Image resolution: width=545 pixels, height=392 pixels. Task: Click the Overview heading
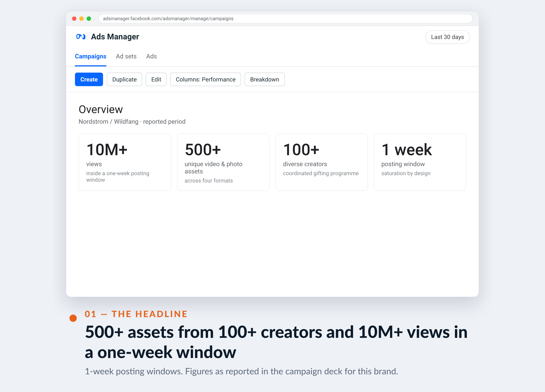[x=101, y=109]
